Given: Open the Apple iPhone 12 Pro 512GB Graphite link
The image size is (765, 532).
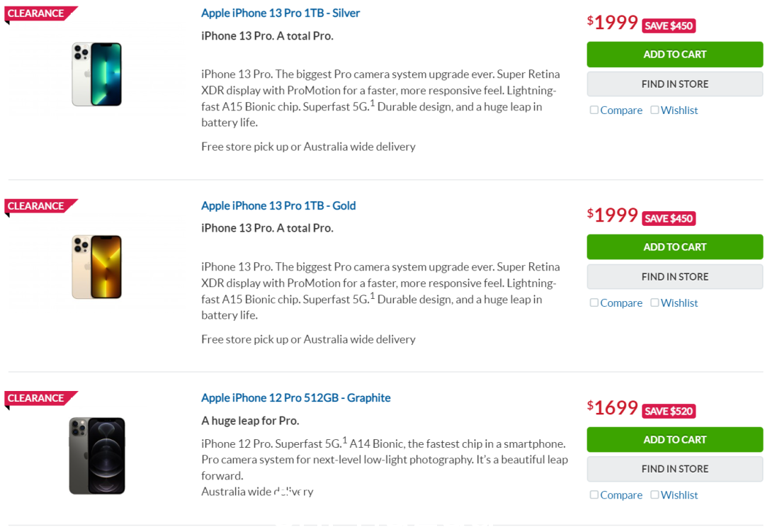Looking at the screenshot, I should coord(295,398).
